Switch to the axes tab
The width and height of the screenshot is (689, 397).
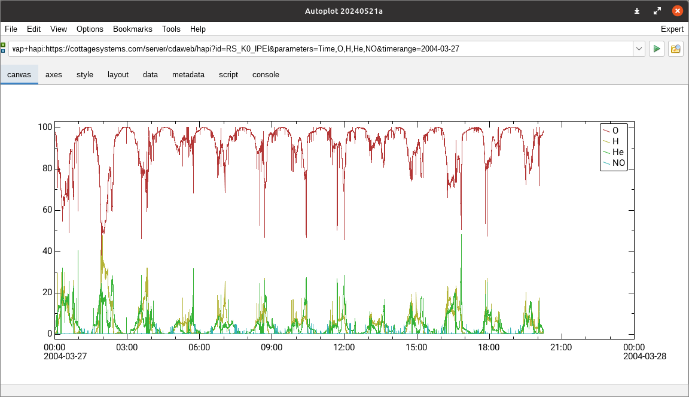point(54,74)
